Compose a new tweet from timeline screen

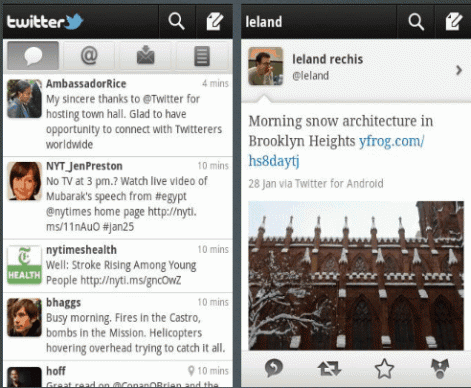(214, 22)
